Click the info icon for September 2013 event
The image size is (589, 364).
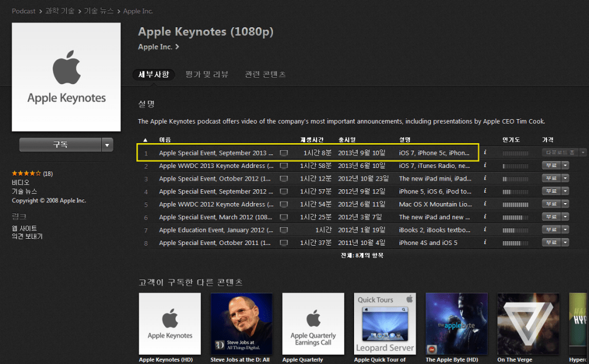[485, 152]
